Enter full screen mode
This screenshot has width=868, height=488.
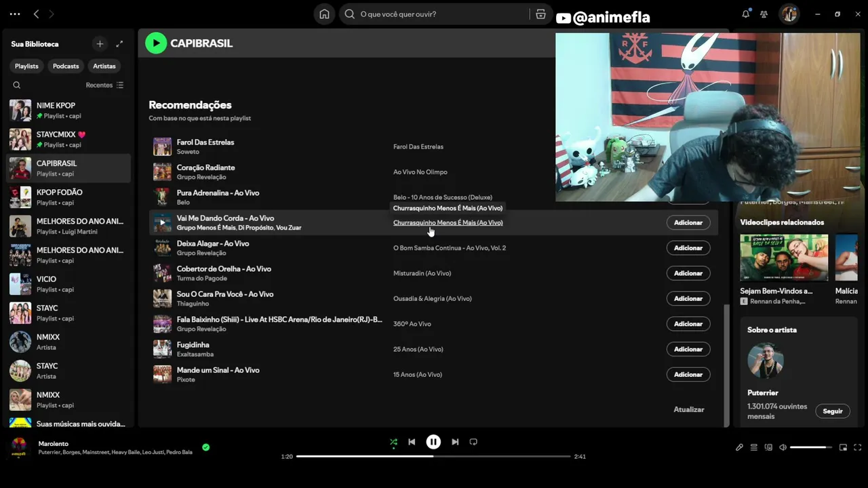pyautogui.click(x=857, y=447)
